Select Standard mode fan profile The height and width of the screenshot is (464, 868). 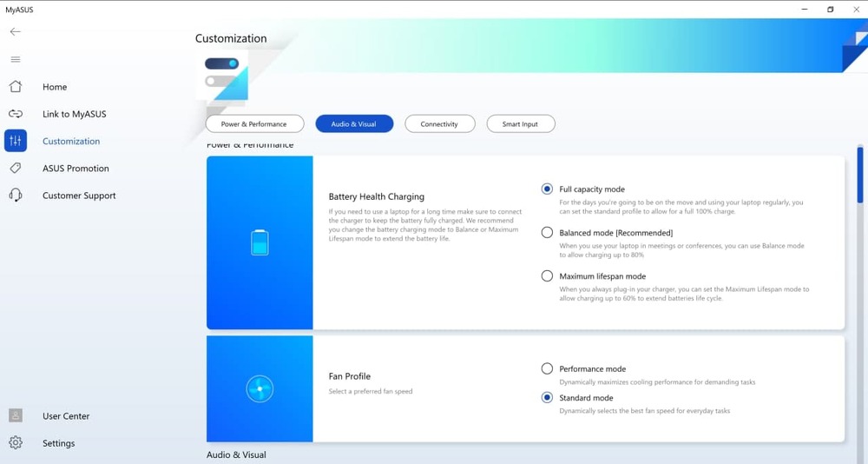(x=547, y=397)
